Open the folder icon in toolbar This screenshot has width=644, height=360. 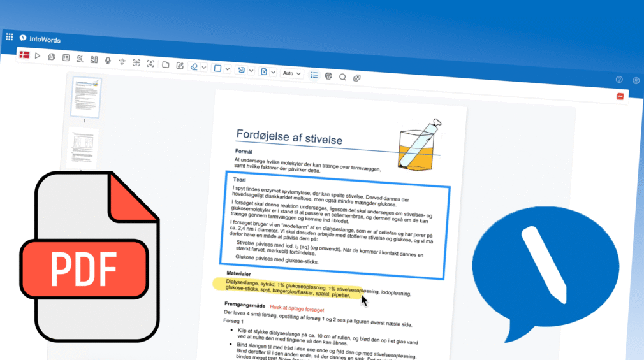[x=165, y=64]
